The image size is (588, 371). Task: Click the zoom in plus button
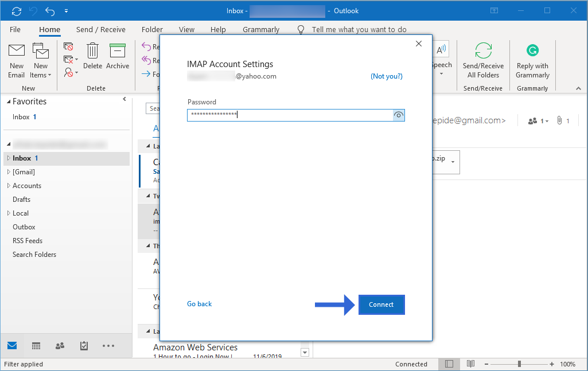552,364
